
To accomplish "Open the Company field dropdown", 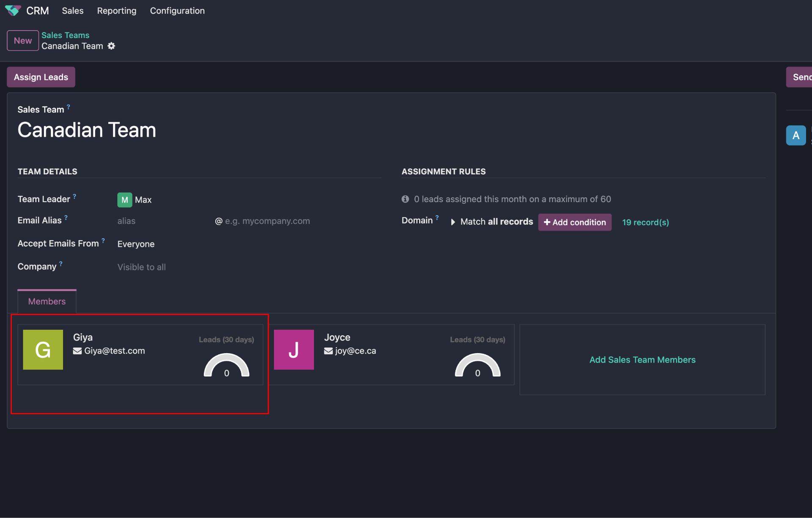I will pyautogui.click(x=141, y=267).
